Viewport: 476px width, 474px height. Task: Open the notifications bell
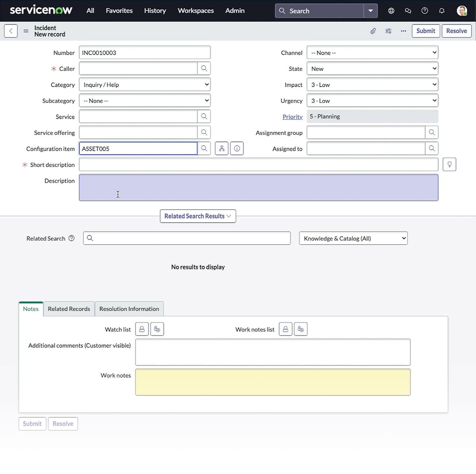(441, 11)
